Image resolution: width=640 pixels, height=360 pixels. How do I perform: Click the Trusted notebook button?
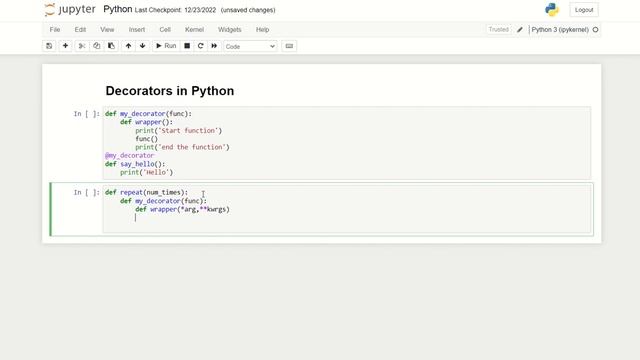[x=498, y=30]
